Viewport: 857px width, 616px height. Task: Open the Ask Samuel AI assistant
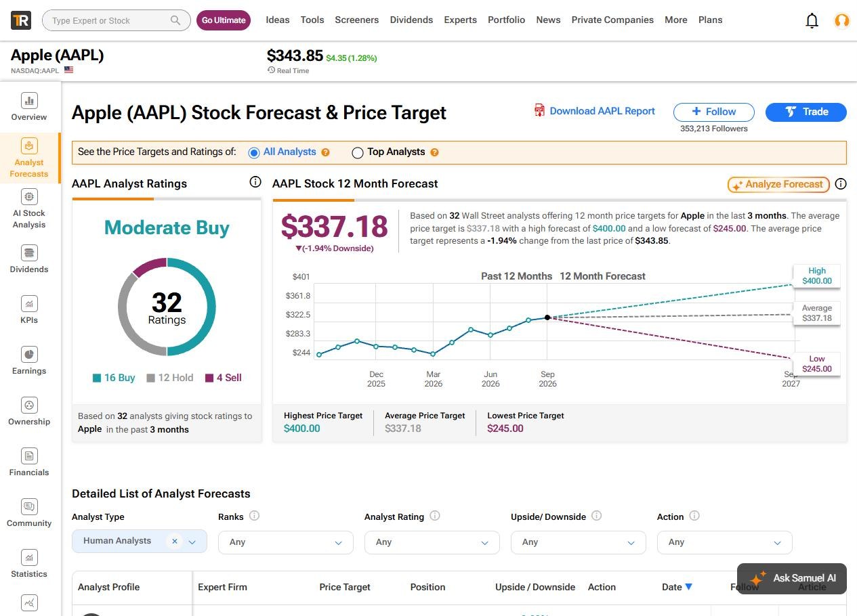(792, 579)
